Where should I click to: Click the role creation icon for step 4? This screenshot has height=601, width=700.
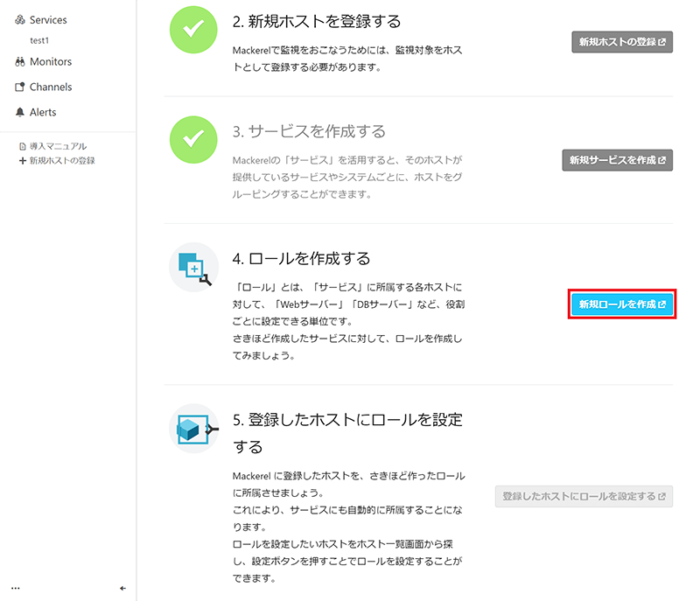tap(193, 267)
